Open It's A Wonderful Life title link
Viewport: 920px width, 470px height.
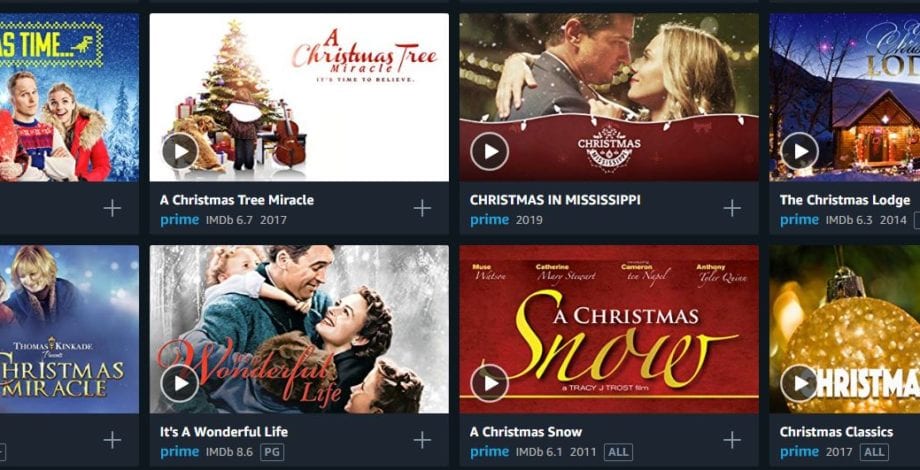(224, 432)
